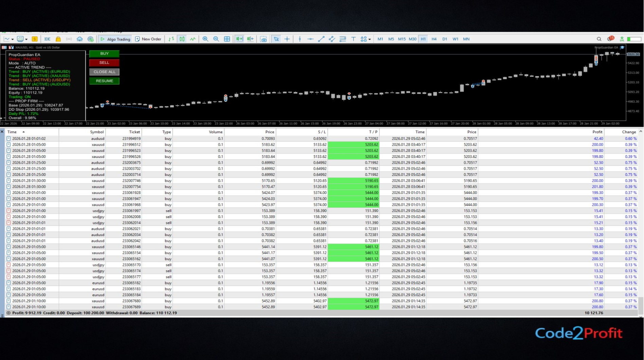Open the search magnifier icon
The image size is (644, 360).
pyautogui.click(x=599, y=39)
